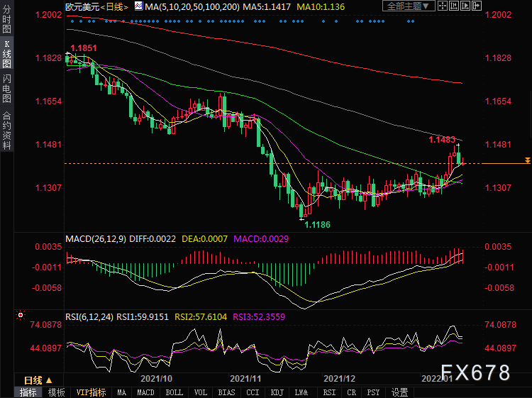Screen dimensions: 532x398
Task: Apply the MACD indicator button
Action: tap(145, 392)
